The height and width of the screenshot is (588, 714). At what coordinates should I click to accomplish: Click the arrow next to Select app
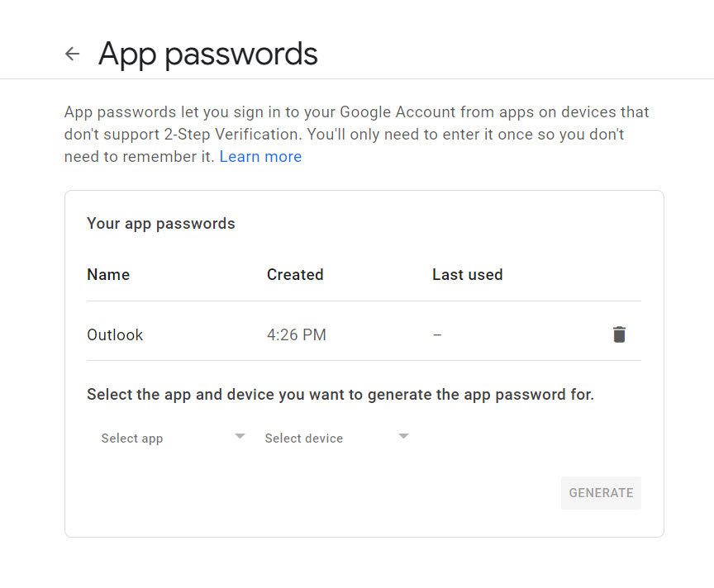(x=240, y=436)
